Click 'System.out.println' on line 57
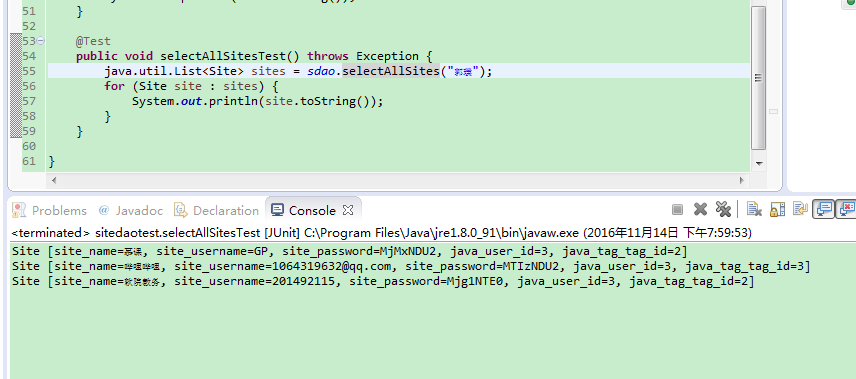 click(195, 101)
